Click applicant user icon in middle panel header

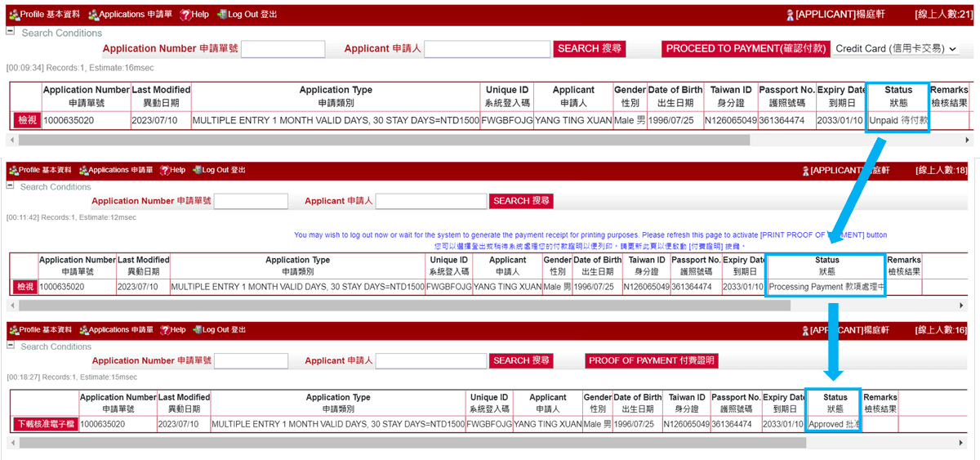(806, 170)
